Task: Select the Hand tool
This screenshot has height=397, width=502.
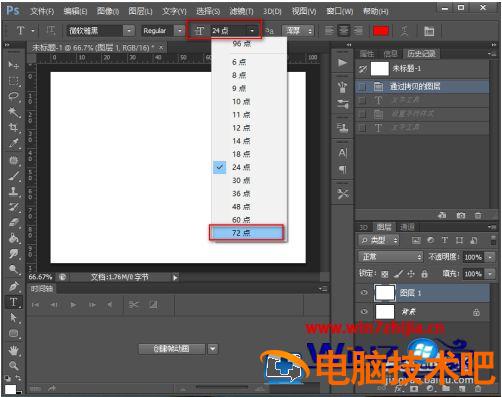Action: [x=13, y=350]
